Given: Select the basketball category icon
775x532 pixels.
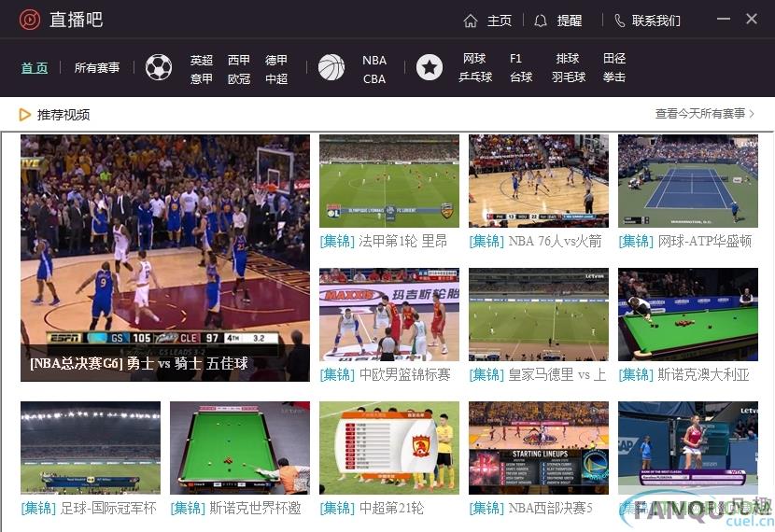Looking at the screenshot, I should pos(331,67).
